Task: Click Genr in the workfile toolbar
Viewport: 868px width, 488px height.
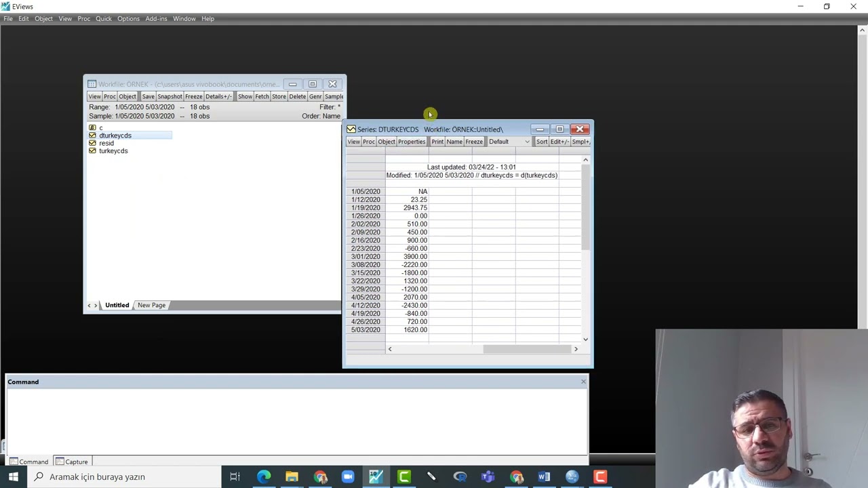Action: (315, 96)
